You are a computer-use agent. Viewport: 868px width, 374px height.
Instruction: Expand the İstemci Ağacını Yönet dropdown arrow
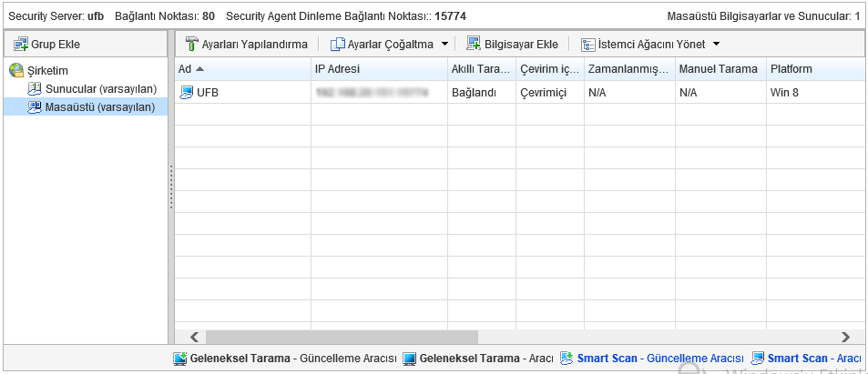tap(716, 44)
